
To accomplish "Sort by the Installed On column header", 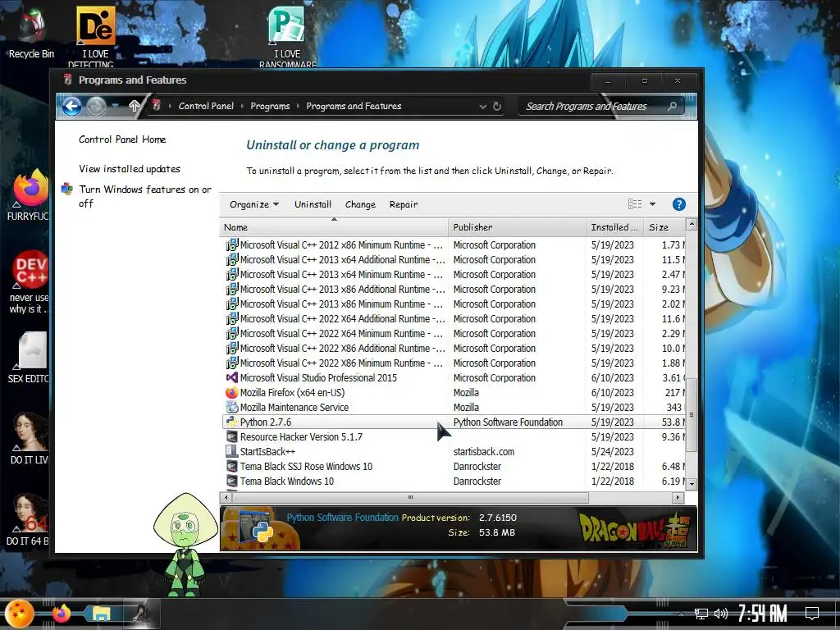I will pos(615,227).
